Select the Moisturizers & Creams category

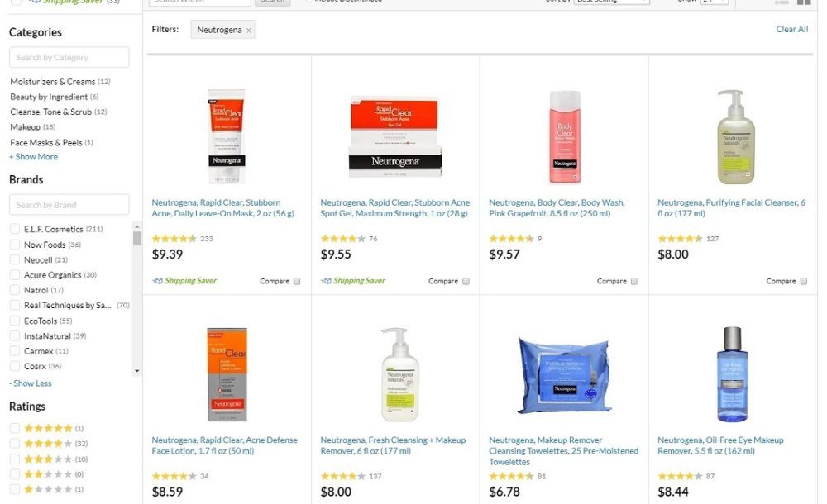click(x=53, y=82)
